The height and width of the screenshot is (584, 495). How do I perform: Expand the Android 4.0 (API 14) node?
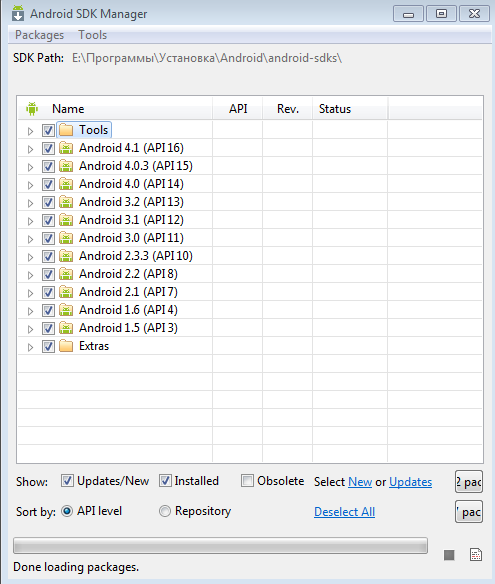(x=31, y=185)
